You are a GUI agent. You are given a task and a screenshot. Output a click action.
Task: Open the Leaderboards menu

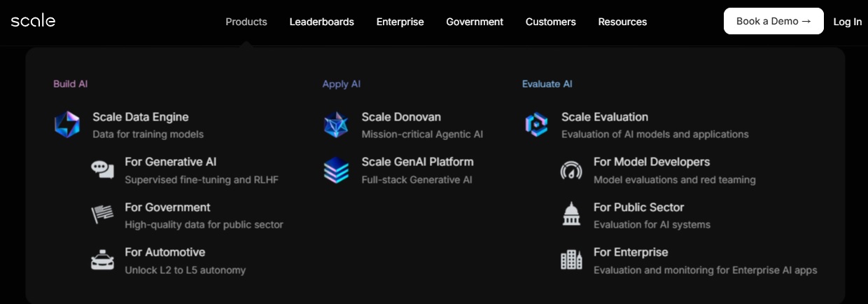[x=322, y=22]
